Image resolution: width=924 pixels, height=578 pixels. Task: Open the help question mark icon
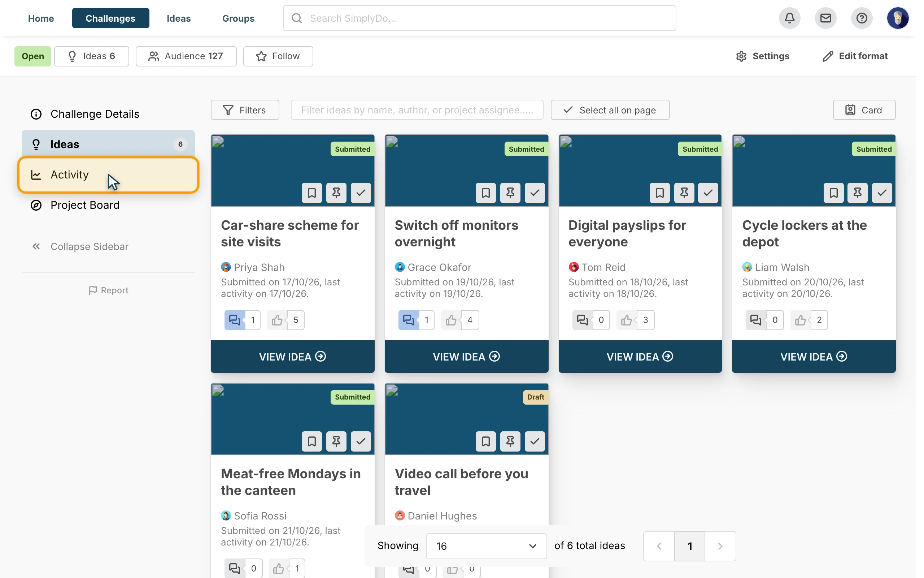tap(862, 18)
